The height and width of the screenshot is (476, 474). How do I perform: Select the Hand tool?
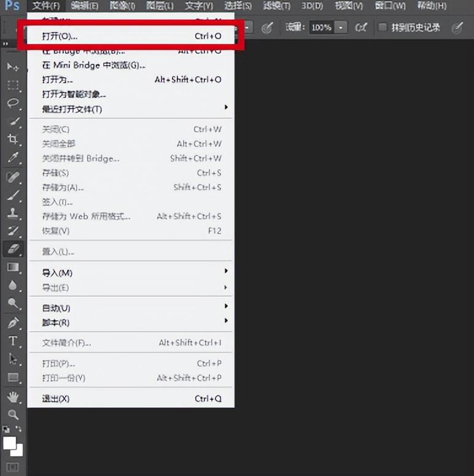tap(13, 397)
